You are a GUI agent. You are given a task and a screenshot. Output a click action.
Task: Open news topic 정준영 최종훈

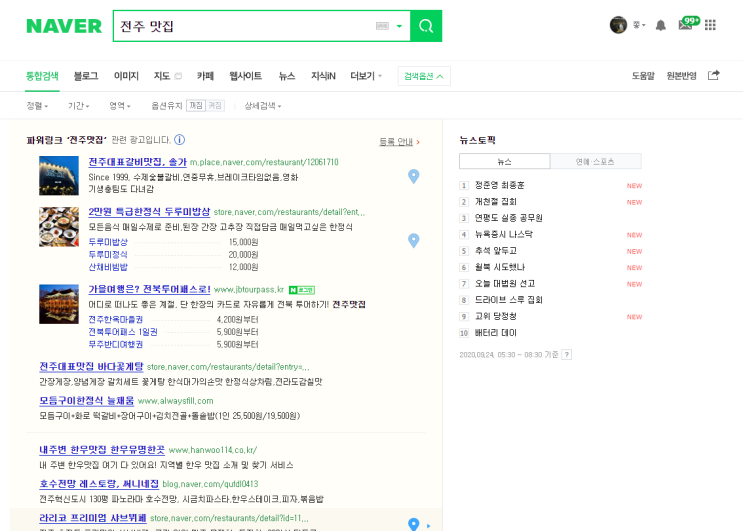[x=499, y=185]
